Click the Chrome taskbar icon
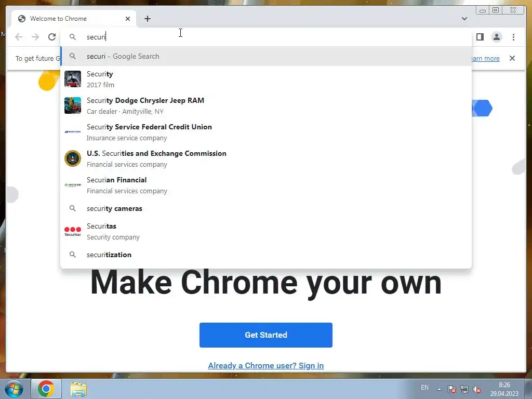This screenshot has height=399, width=532. tap(46, 389)
